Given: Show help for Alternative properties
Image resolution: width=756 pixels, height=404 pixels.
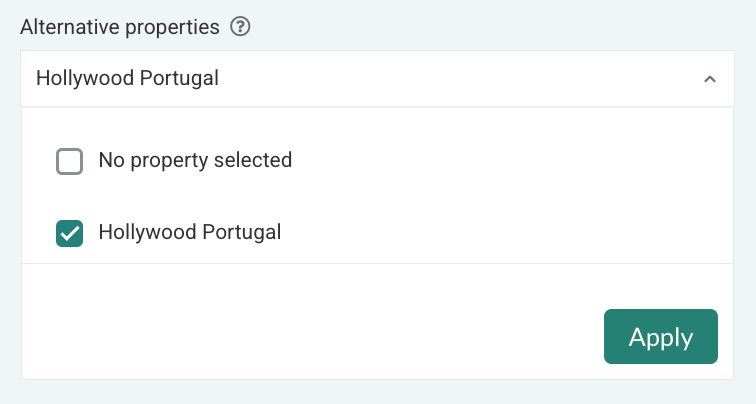Looking at the screenshot, I should tap(239, 27).
